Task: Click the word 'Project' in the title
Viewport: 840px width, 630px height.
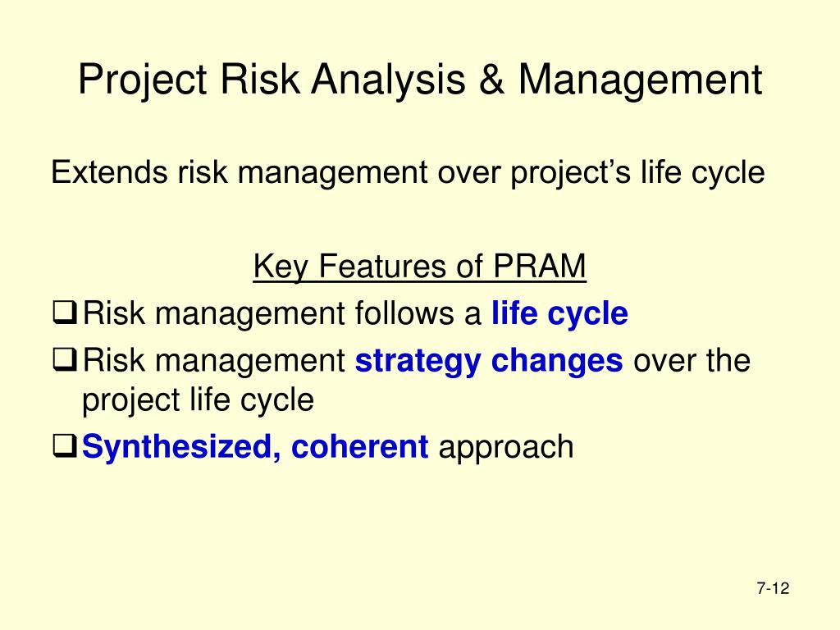Action: [143, 80]
